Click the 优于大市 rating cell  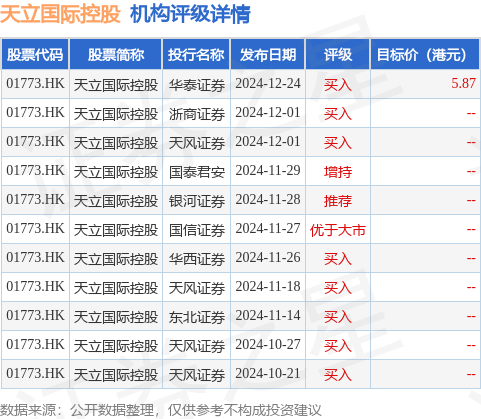click(x=338, y=230)
